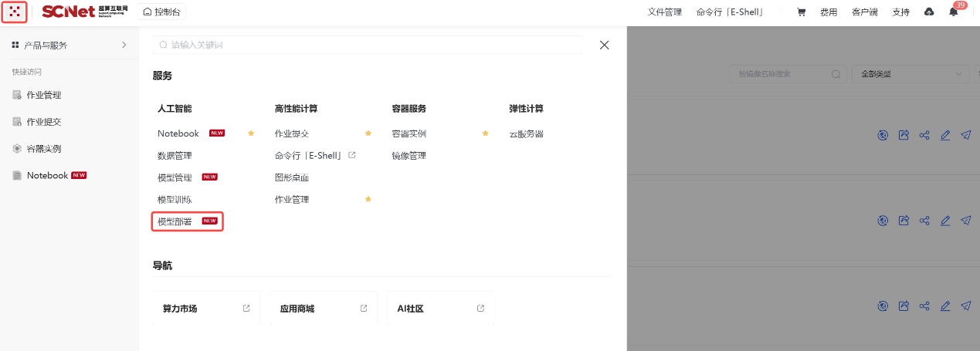
Task: Click the shopping cart icon in header
Action: click(801, 12)
